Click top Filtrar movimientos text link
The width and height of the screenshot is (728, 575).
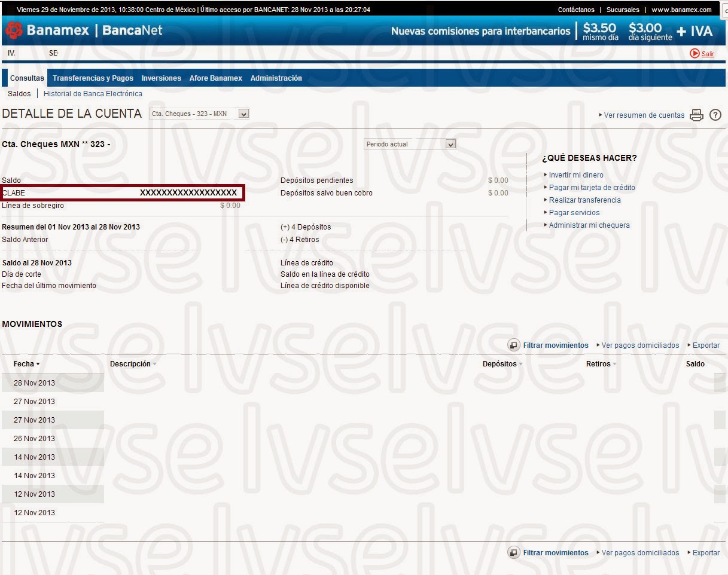coord(556,345)
